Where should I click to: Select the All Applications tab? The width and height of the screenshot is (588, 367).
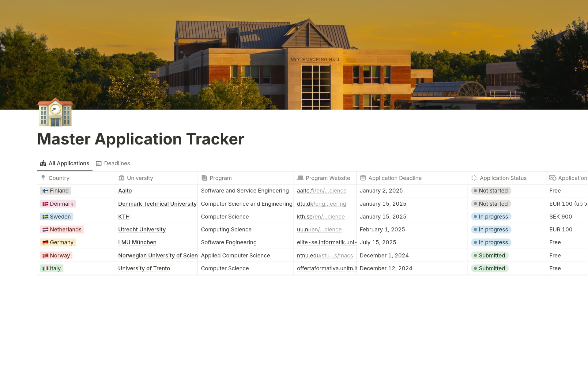tap(69, 163)
